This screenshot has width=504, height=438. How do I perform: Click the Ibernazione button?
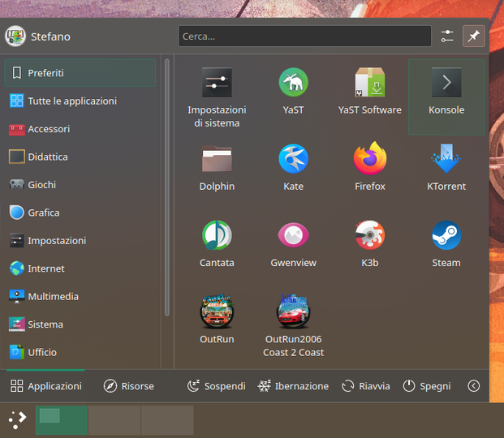pos(293,386)
